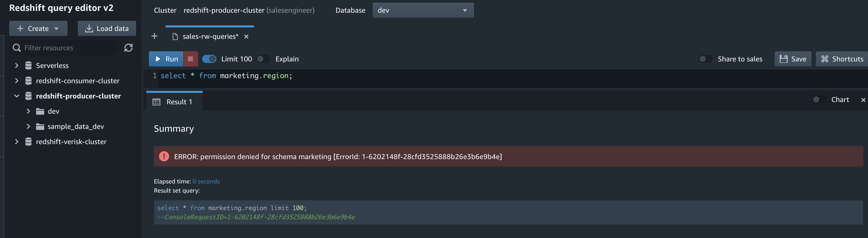
Task: Open the Database dropdown showing dev
Action: [423, 10]
